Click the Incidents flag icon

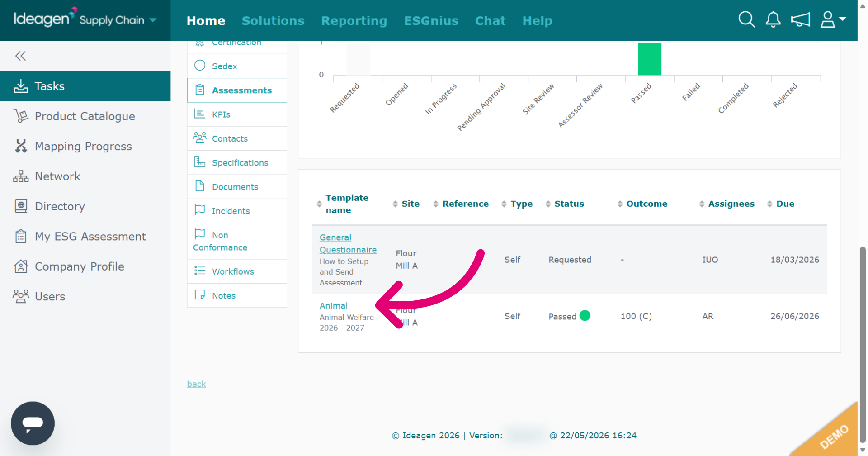(200, 210)
